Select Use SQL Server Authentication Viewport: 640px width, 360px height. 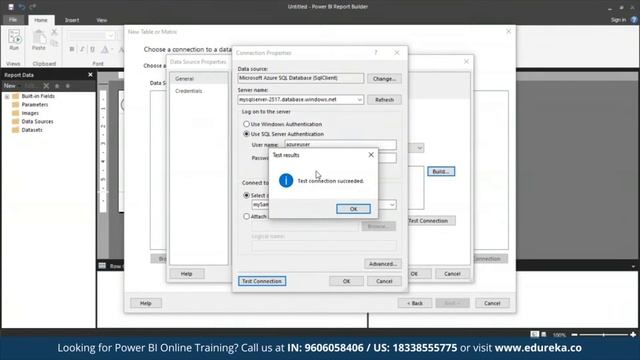click(x=246, y=133)
